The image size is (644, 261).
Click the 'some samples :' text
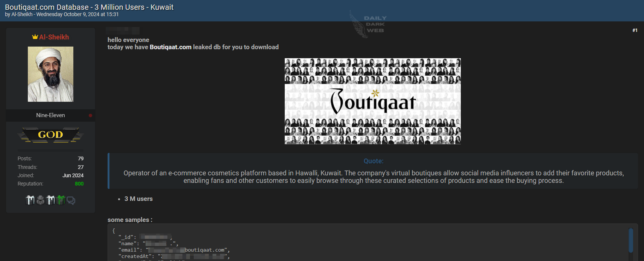(130, 220)
